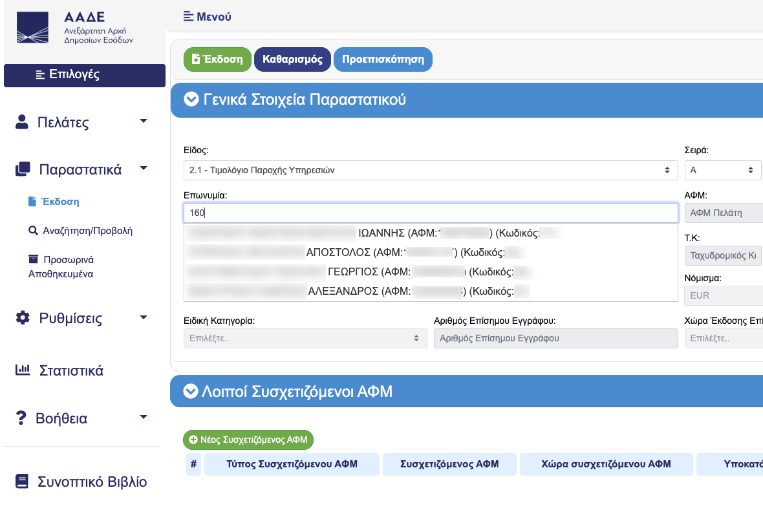The width and height of the screenshot is (763, 532).
Task: Click the Αναζήτηση/Προβολή magnifier icon
Action: (33, 230)
